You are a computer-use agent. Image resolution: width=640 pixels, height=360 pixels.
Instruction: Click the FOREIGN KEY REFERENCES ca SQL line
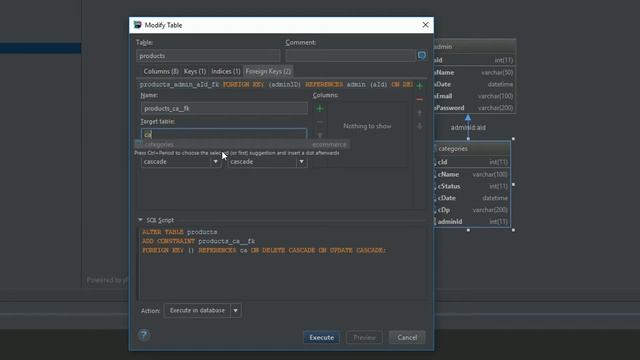click(x=264, y=250)
